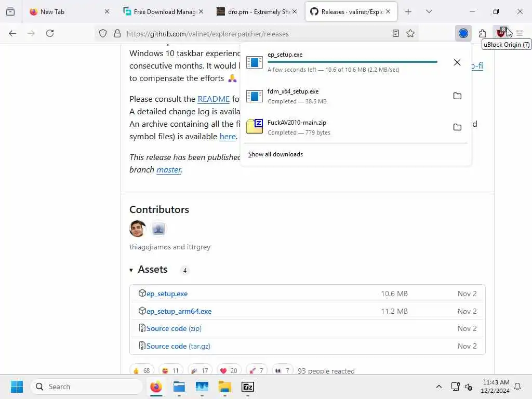Toggle reader view icon

click(x=395, y=33)
